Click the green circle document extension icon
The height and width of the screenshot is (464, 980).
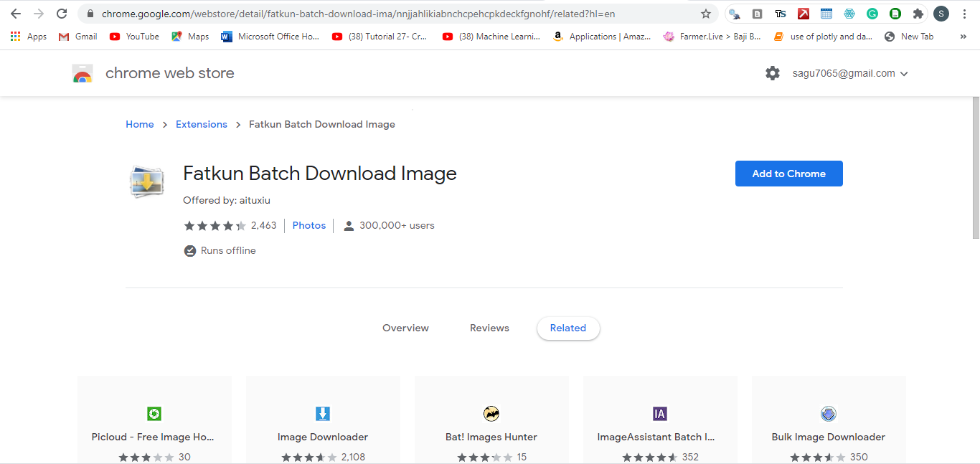click(895, 14)
